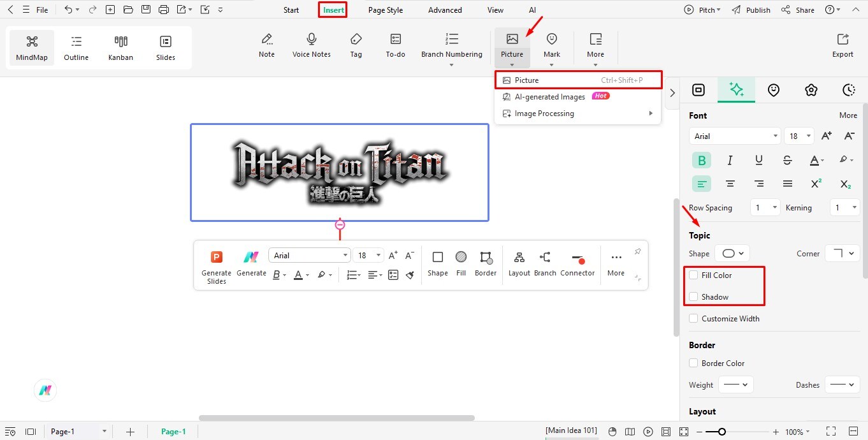
Task: Pin the floating toolbar with the pin icon
Action: click(637, 252)
